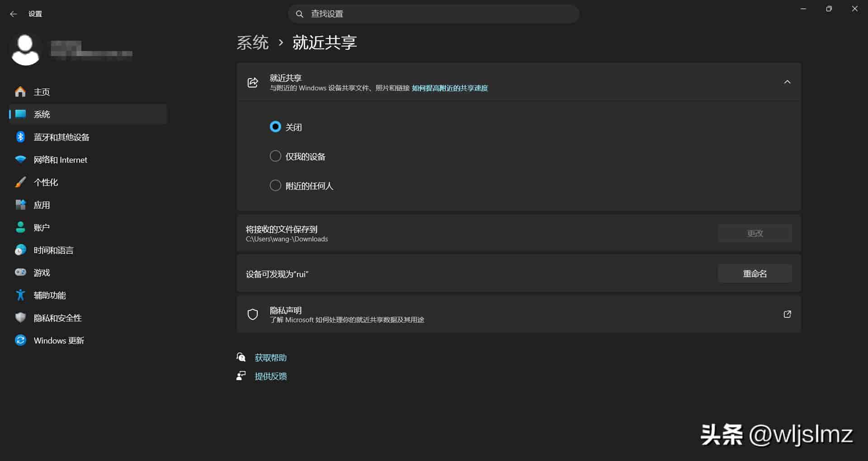Click the 辅助功能 accessibility icon
This screenshot has width=868, height=461.
click(20, 295)
